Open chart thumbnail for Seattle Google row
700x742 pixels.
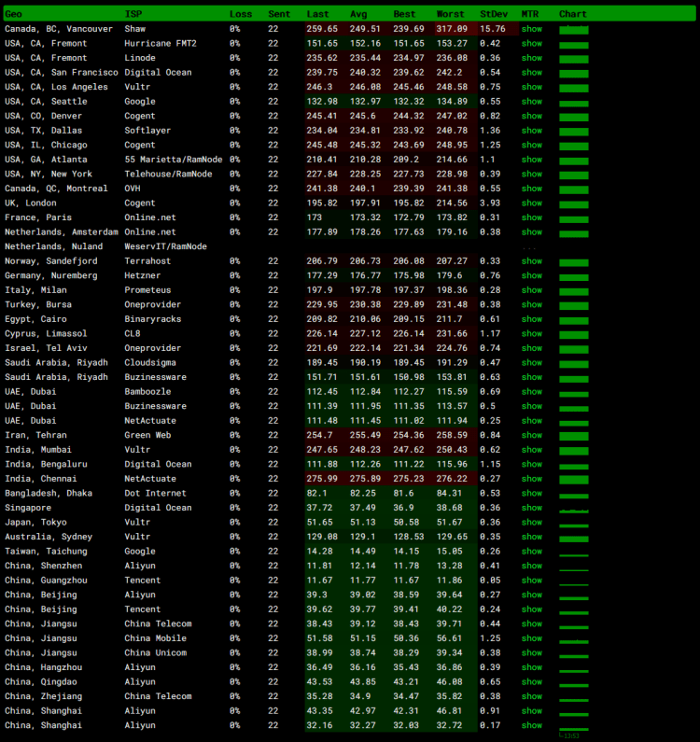(x=573, y=103)
